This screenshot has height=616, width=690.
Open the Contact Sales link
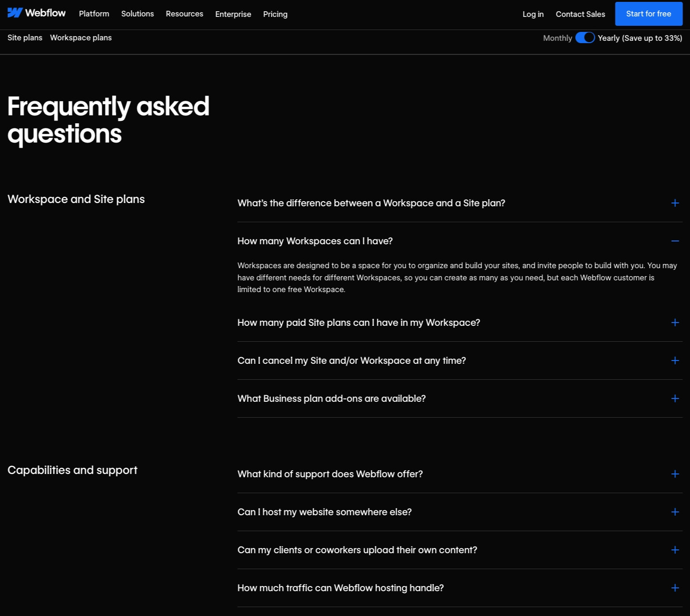point(580,14)
